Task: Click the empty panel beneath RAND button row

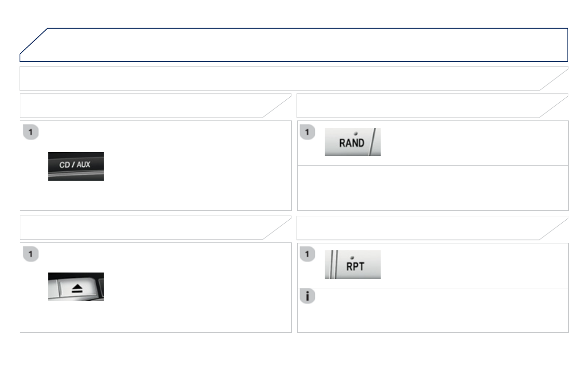Action: pos(432,188)
